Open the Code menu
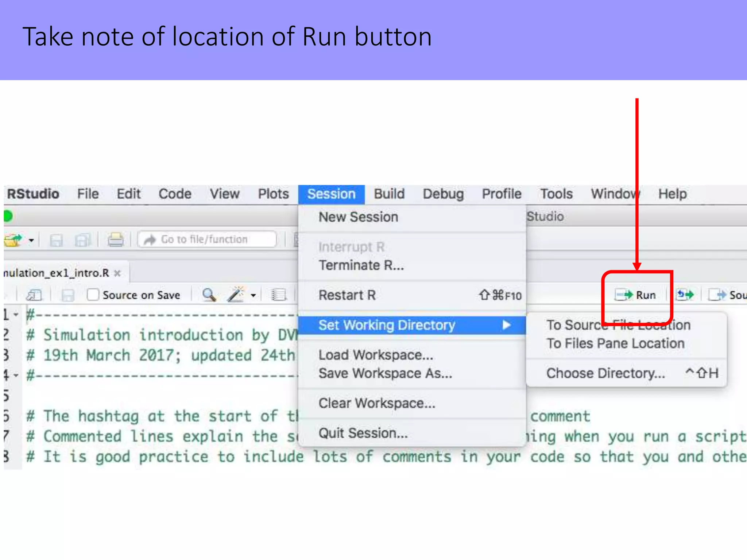 pyautogui.click(x=175, y=194)
